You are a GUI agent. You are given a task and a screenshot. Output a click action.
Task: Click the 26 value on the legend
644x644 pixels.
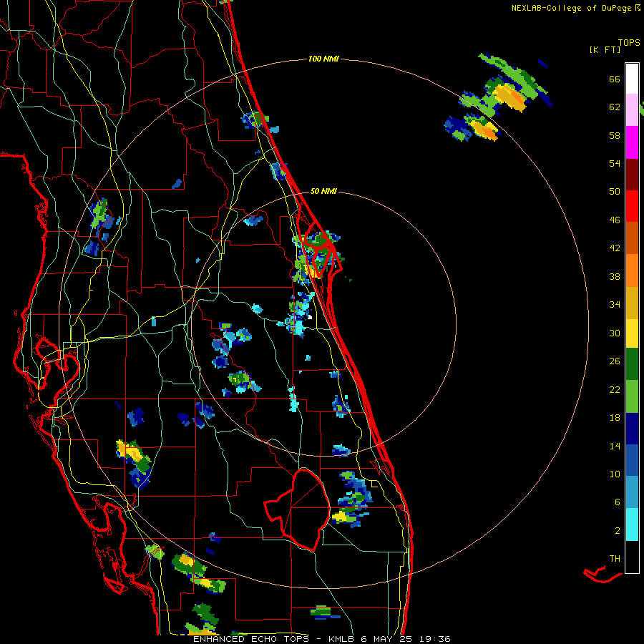615,361
